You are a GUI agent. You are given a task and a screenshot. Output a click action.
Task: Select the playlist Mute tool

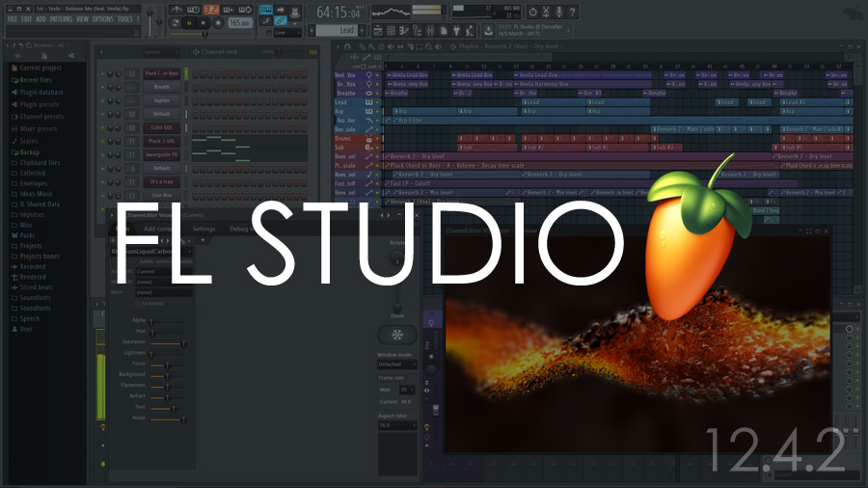pyautogui.click(x=391, y=46)
